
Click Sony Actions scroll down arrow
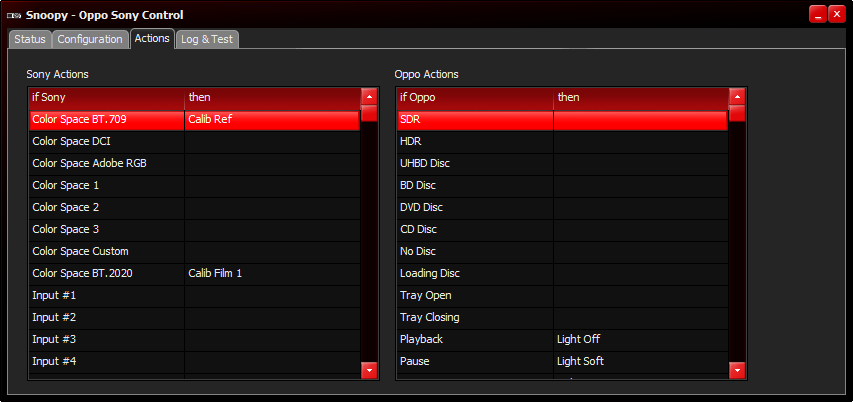point(369,370)
